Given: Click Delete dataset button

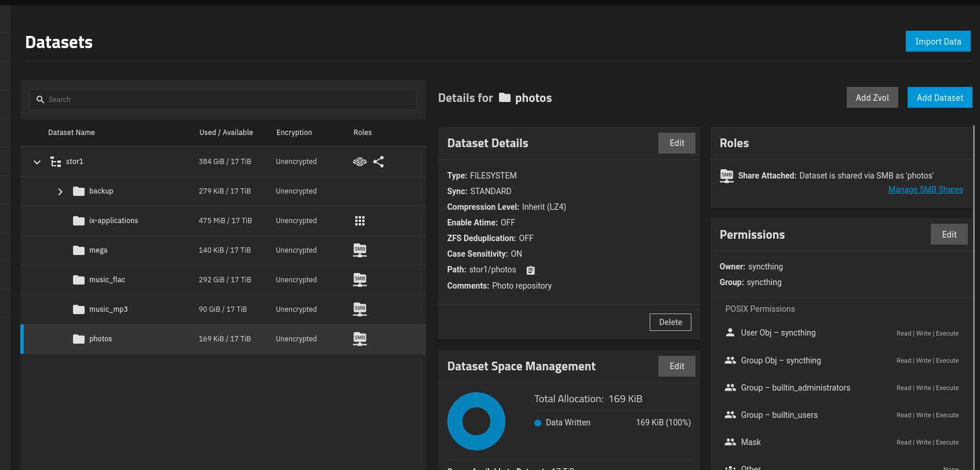Looking at the screenshot, I should [671, 322].
